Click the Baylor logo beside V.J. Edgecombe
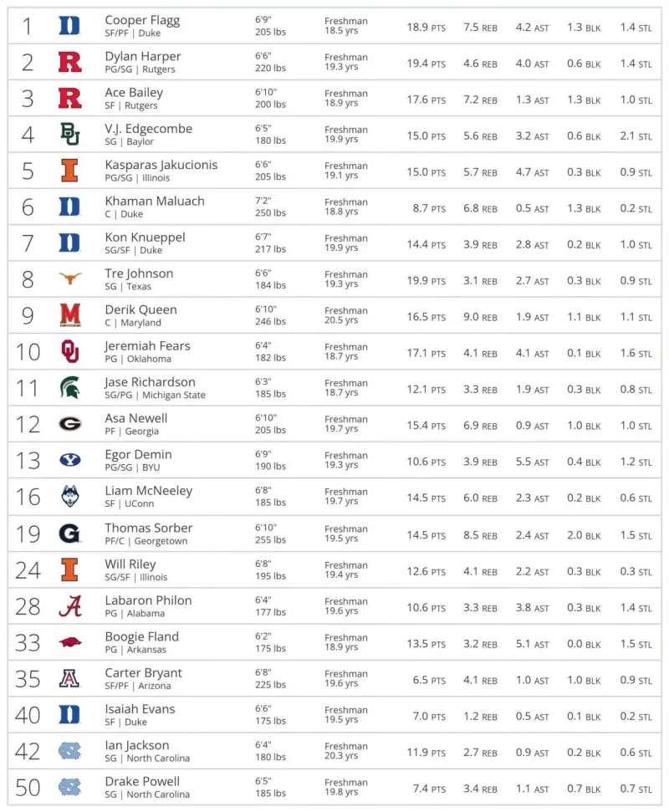 click(70, 134)
